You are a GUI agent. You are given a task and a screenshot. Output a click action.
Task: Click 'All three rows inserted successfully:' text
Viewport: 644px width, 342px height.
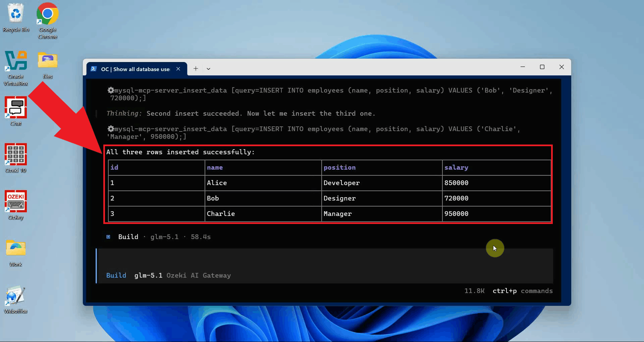(x=180, y=152)
